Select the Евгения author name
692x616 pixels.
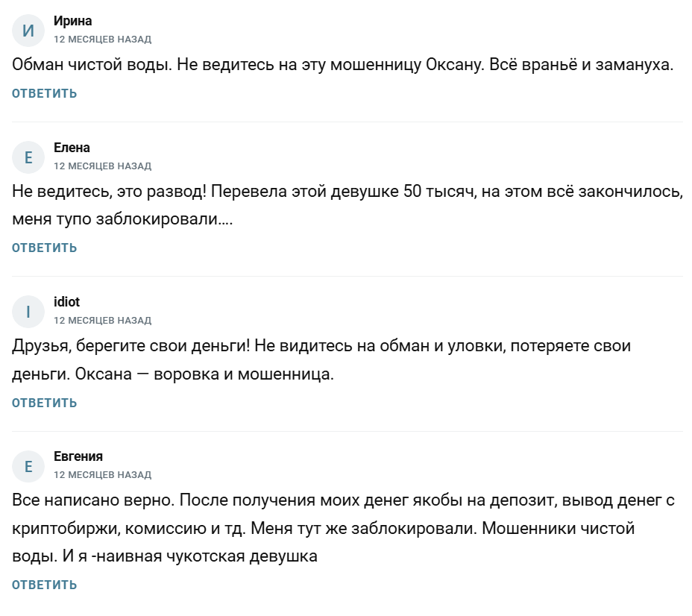[78, 456]
